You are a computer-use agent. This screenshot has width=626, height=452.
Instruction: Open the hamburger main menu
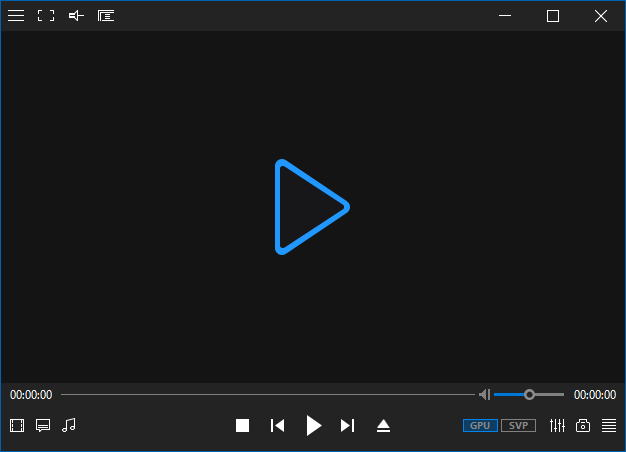click(x=16, y=16)
